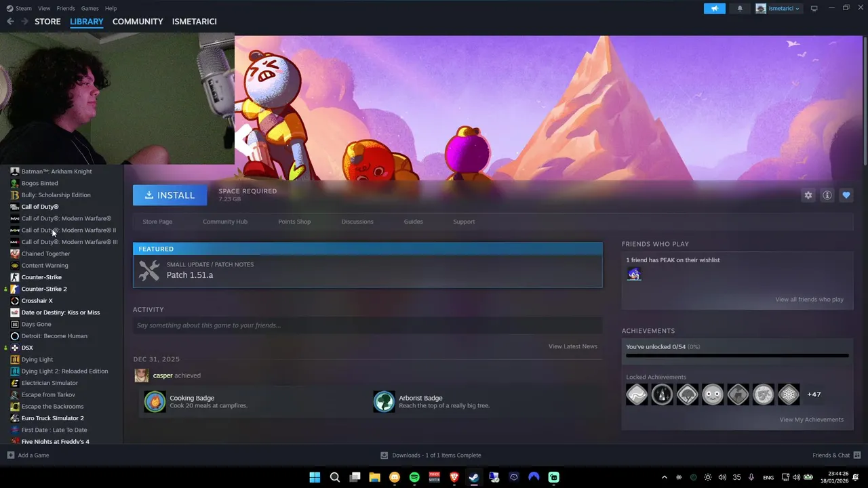Open File Explorer from the taskbar
This screenshot has height=488, width=868.
pos(374,477)
